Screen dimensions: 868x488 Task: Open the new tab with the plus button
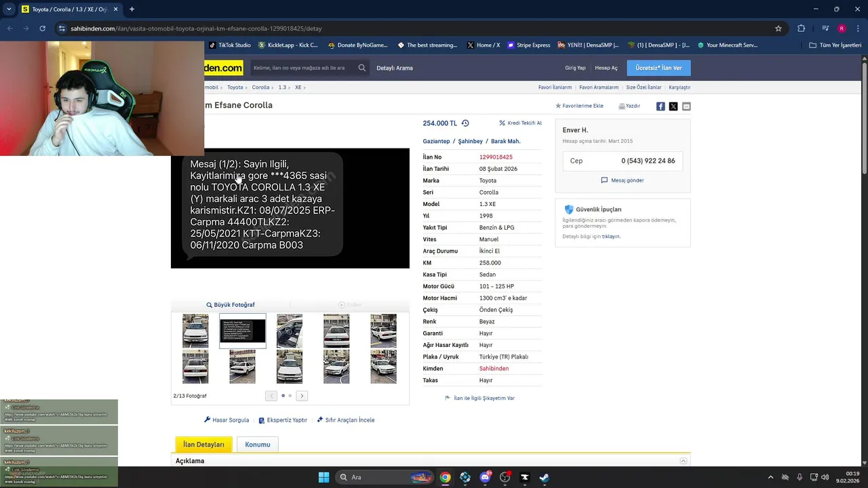click(132, 9)
